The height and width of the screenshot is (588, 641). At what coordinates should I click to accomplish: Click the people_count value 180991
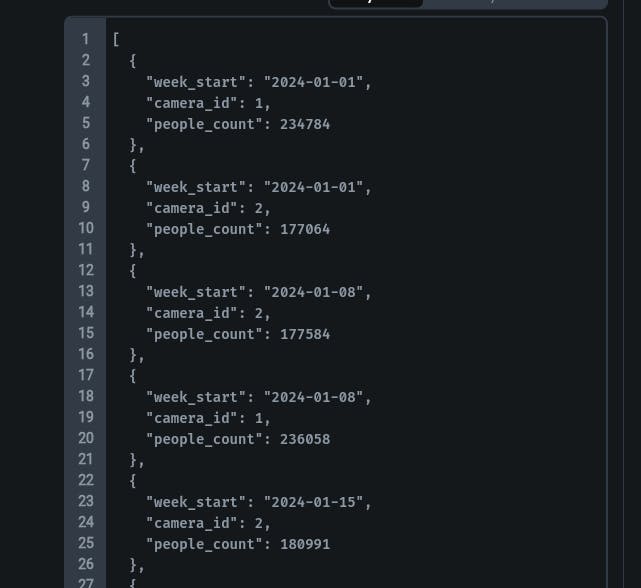(297, 544)
